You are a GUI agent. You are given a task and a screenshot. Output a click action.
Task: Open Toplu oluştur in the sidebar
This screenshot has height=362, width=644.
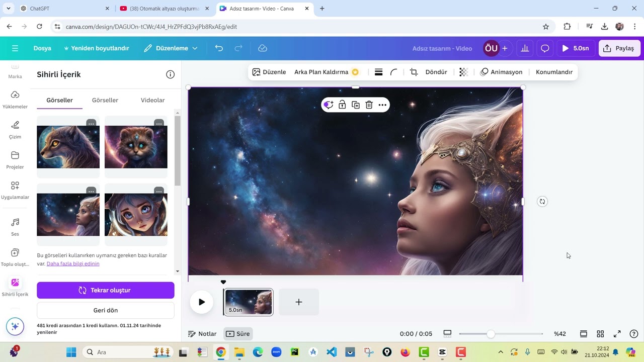pos(15,257)
